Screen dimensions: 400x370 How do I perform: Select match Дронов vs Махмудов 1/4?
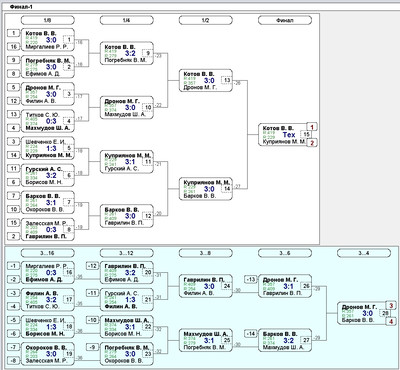coord(127,108)
